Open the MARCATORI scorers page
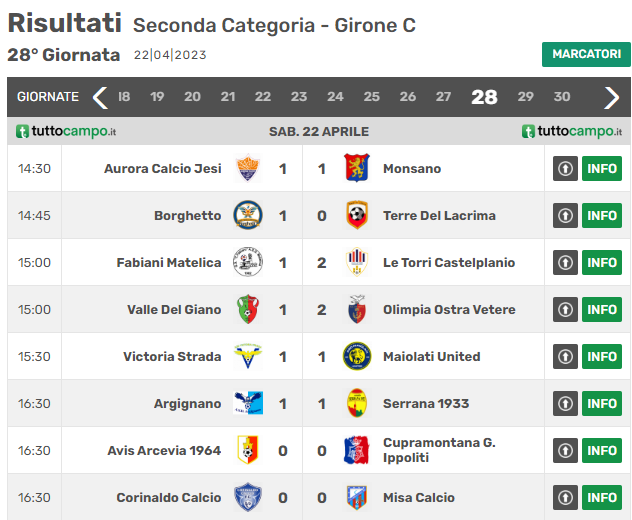Viewport: 632px width, 520px height. [x=586, y=54]
